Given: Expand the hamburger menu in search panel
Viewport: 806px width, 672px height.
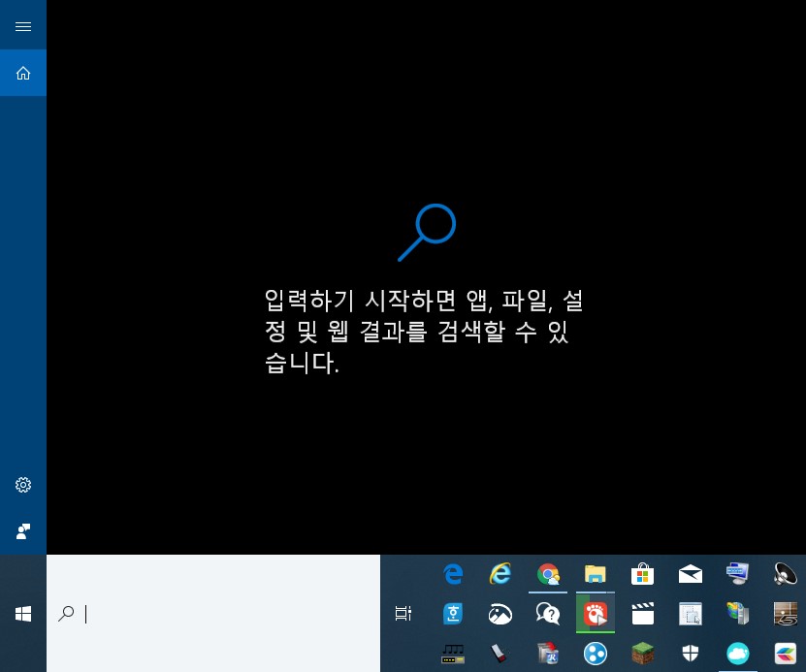Looking at the screenshot, I should [x=23, y=26].
